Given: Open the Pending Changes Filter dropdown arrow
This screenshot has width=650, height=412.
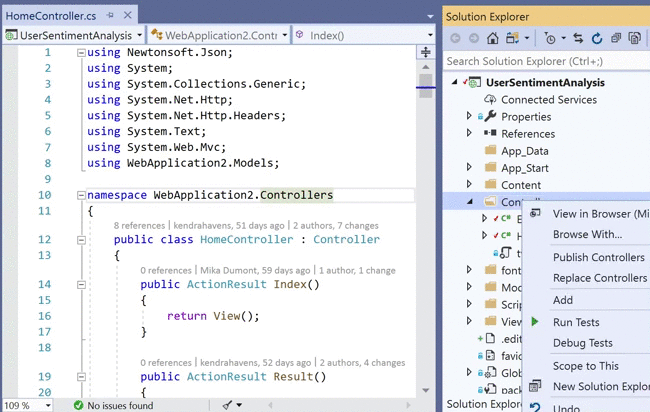Looking at the screenshot, I should tap(563, 39).
